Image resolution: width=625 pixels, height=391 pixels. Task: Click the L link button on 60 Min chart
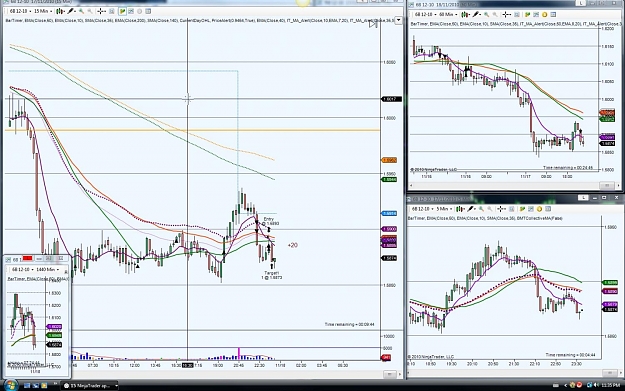tap(581, 3)
